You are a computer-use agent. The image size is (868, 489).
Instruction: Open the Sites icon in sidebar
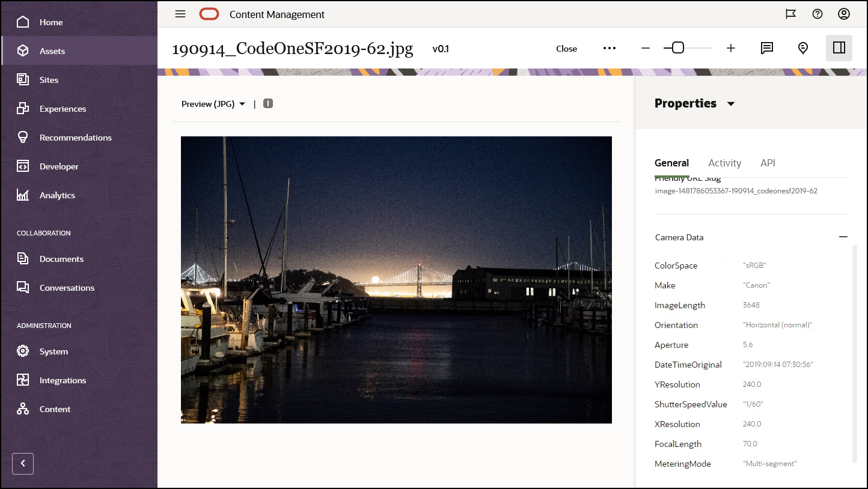coord(23,80)
